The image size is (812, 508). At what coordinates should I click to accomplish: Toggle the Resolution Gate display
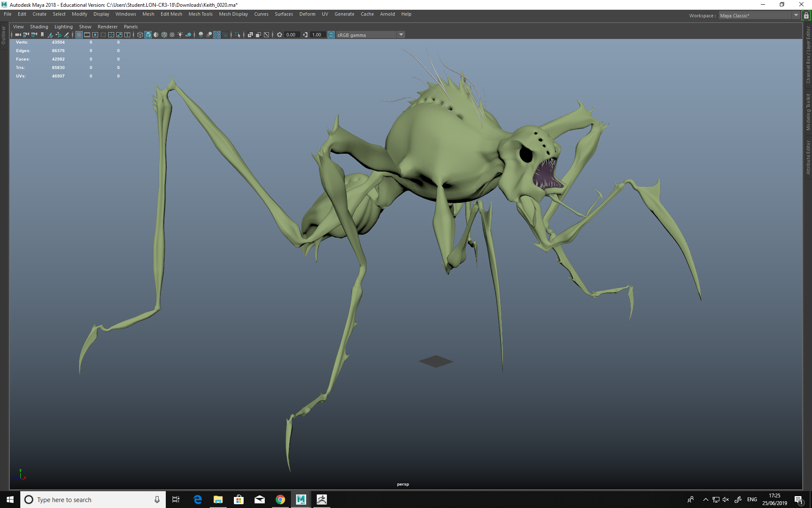[95, 35]
